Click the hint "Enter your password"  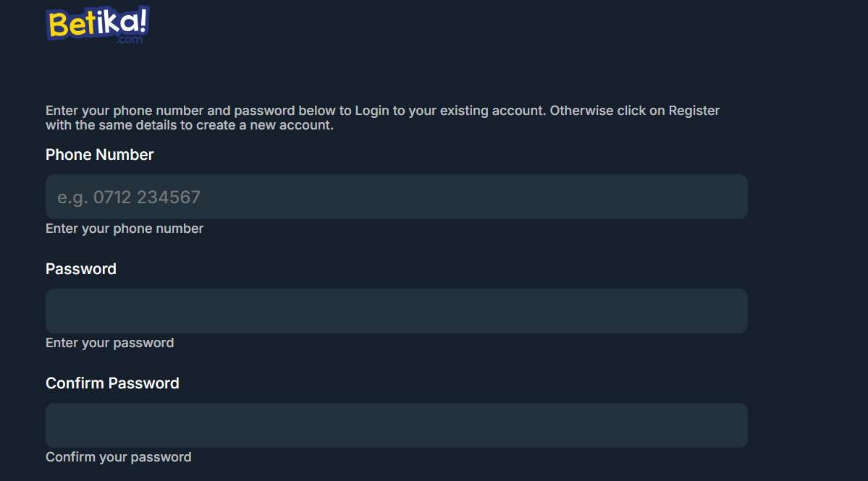point(109,343)
